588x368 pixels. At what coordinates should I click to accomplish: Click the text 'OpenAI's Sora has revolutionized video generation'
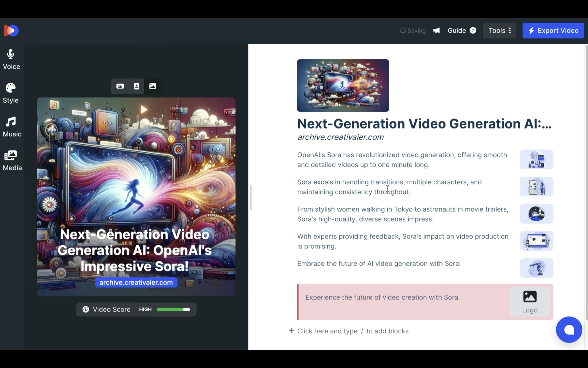click(x=376, y=155)
